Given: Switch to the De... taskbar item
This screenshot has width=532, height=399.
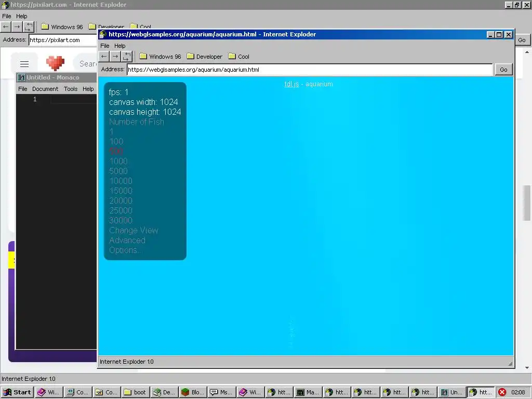Looking at the screenshot, I should [164, 392].
